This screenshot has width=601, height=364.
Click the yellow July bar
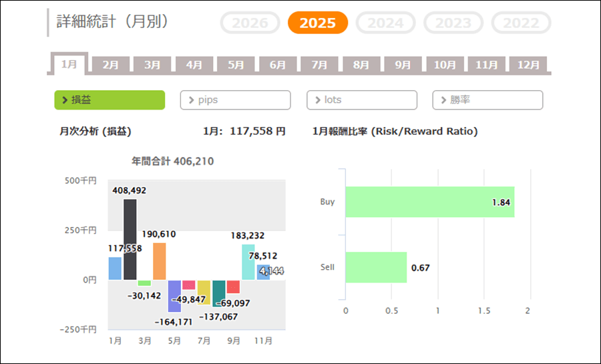(204, 293)
